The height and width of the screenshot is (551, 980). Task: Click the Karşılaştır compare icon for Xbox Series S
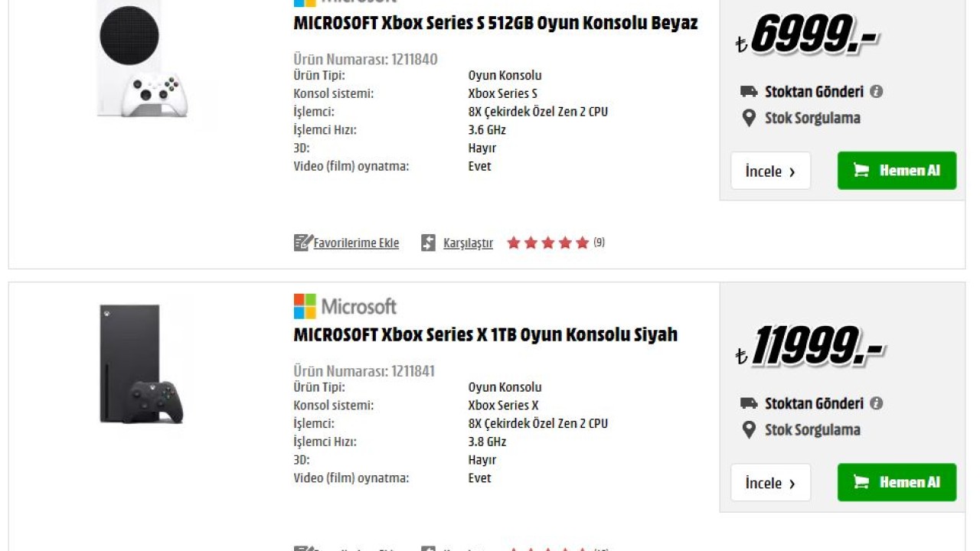(x=429, y=243)
